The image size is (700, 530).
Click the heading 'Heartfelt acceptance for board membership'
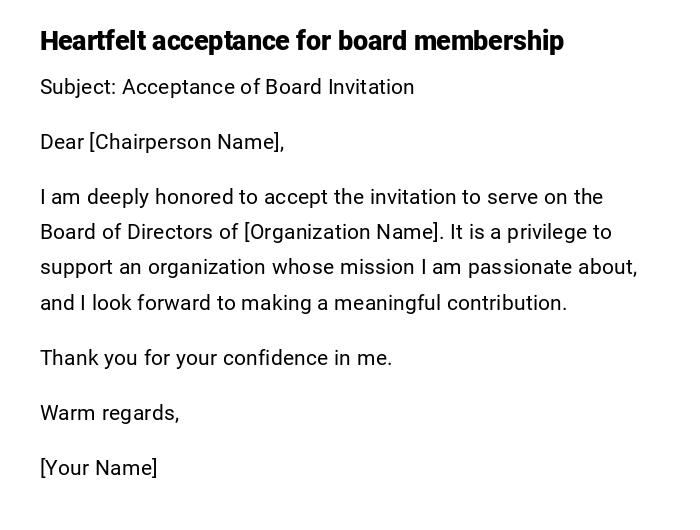tap(301, 41)
